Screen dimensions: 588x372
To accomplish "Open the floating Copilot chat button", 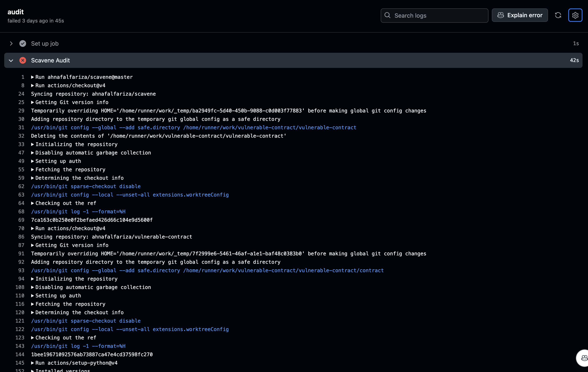I will [x=584, y=358].
